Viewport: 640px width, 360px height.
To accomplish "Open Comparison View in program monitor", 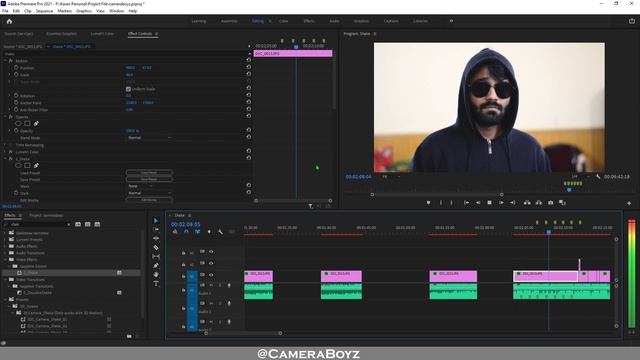I will [x=562, y=202].
